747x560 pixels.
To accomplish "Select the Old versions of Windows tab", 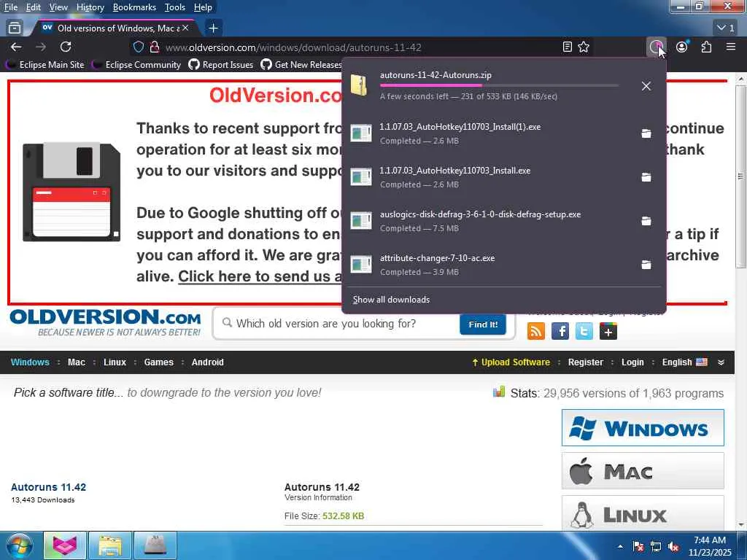I will click(115, 28).
